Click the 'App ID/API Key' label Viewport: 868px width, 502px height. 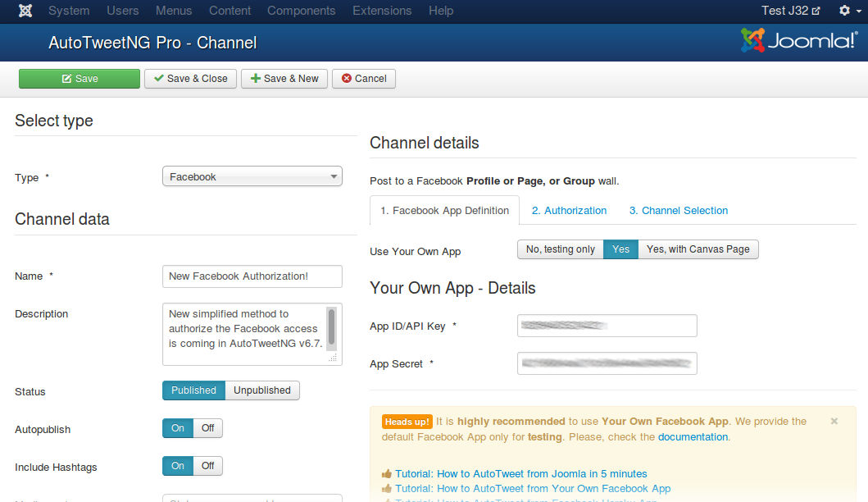click(x=407, y=326)
